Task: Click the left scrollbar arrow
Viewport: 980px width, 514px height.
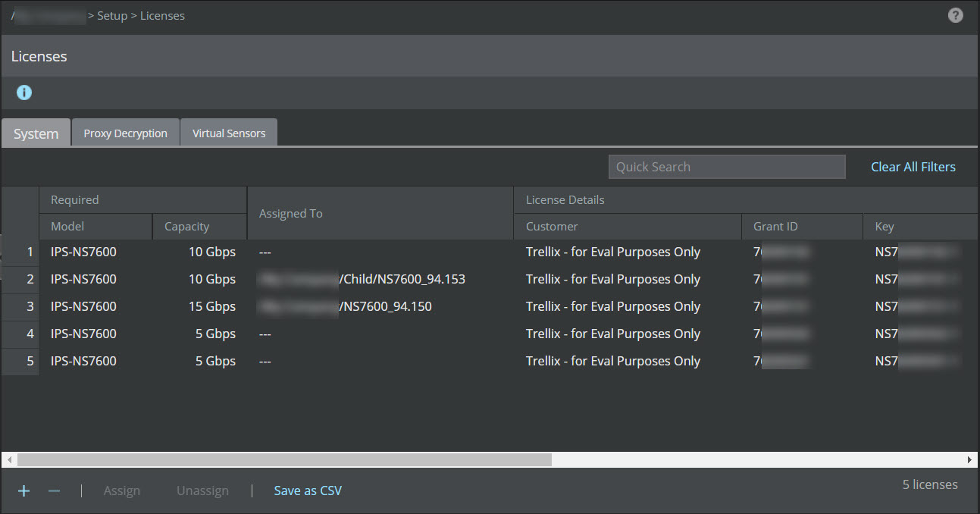Action: click(x=9, y=459)
